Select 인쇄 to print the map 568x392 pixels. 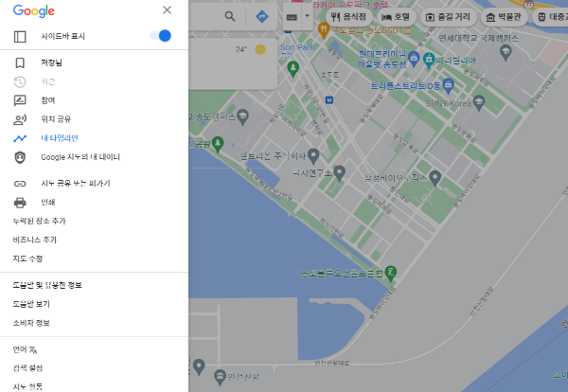pyautogui.click(x=48, y=203)
